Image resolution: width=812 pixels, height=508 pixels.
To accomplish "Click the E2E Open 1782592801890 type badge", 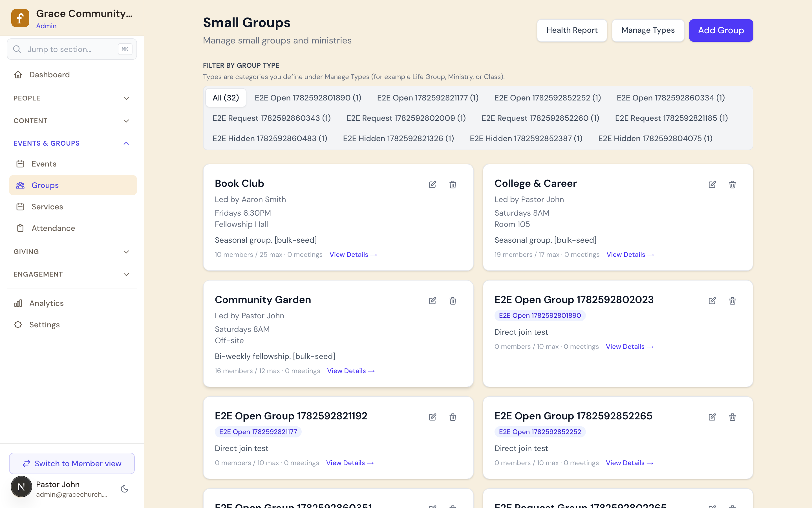I will pos(540,316).
